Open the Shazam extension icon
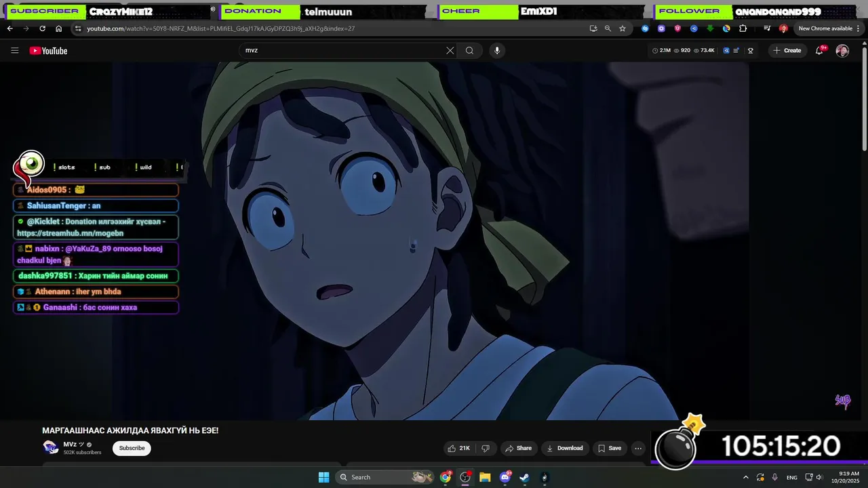868x488 pixels. (645, 28)
